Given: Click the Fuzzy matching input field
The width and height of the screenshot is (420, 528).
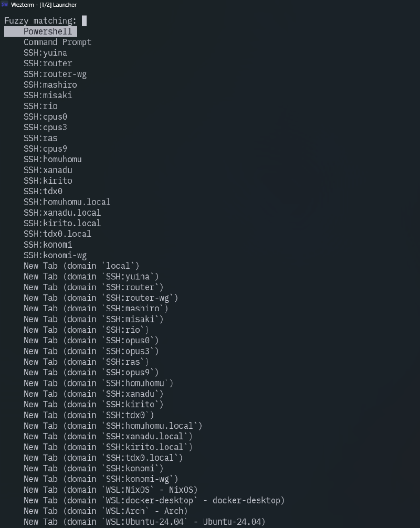Looking at the screenshot, I should click(x=84, y=21).
